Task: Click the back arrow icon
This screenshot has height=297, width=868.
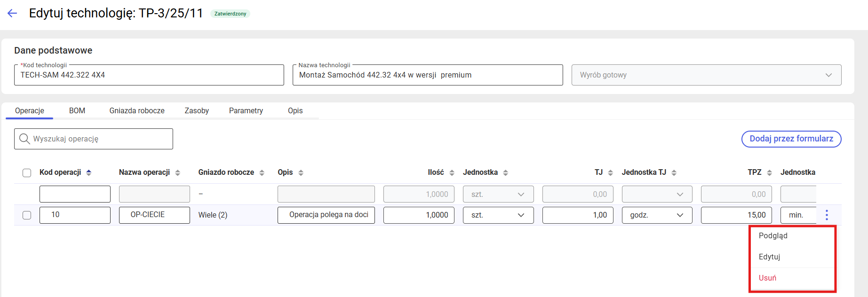Action: pos(12,13)
